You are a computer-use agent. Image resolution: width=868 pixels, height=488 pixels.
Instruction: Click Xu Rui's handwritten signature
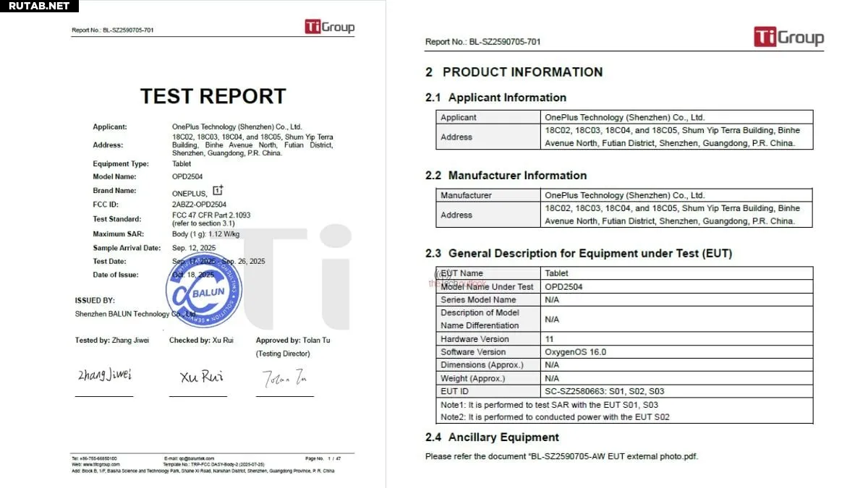tap(201, 377)
